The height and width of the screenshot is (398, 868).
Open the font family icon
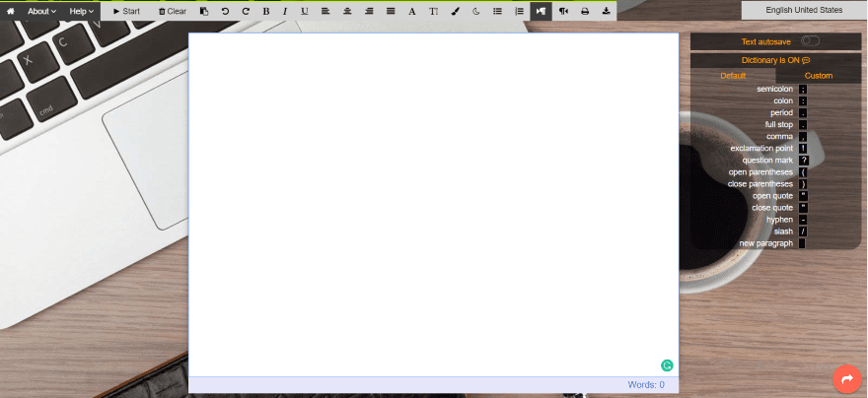pos(412,11)
